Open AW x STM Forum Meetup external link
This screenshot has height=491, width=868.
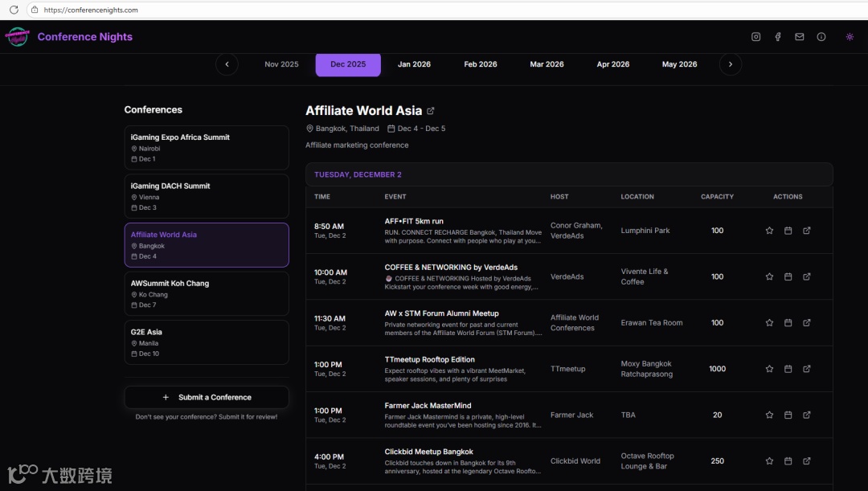tap(807, 323)
